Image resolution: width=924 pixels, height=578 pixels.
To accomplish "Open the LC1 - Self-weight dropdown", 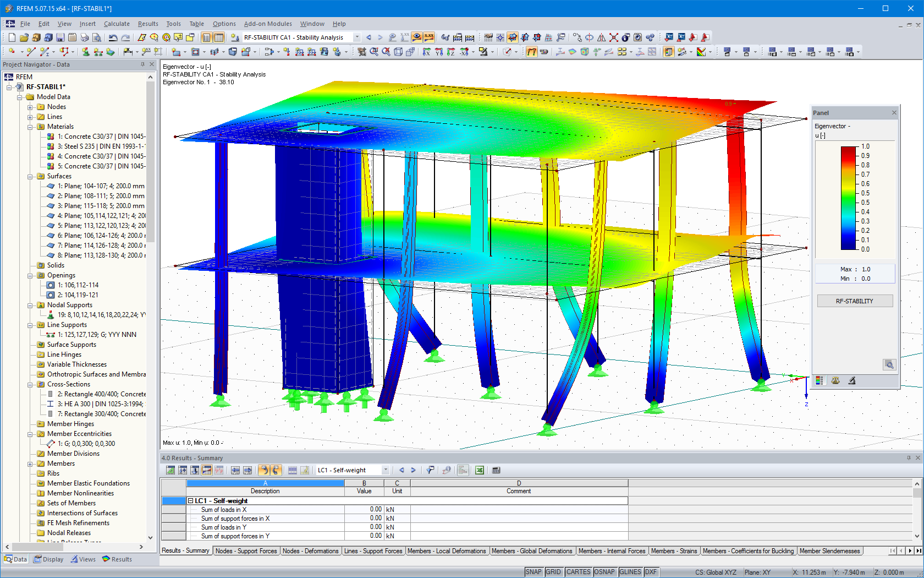I will [386, 470].
